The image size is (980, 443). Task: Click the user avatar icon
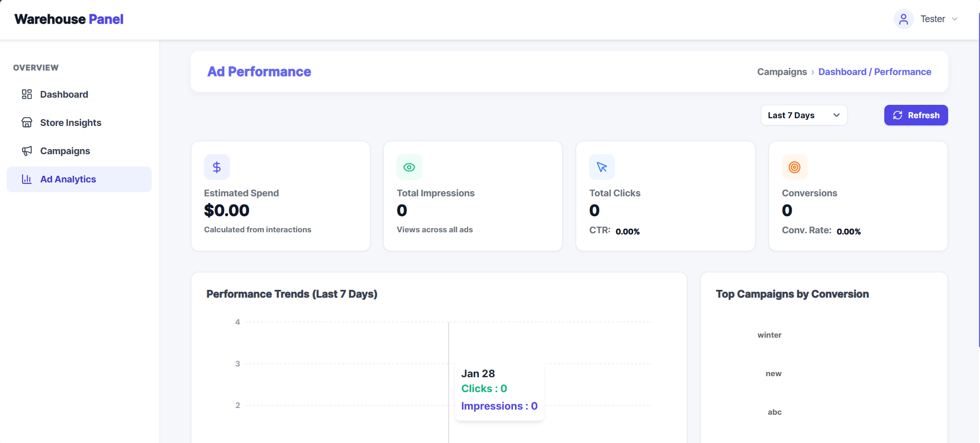pos(903,19)
